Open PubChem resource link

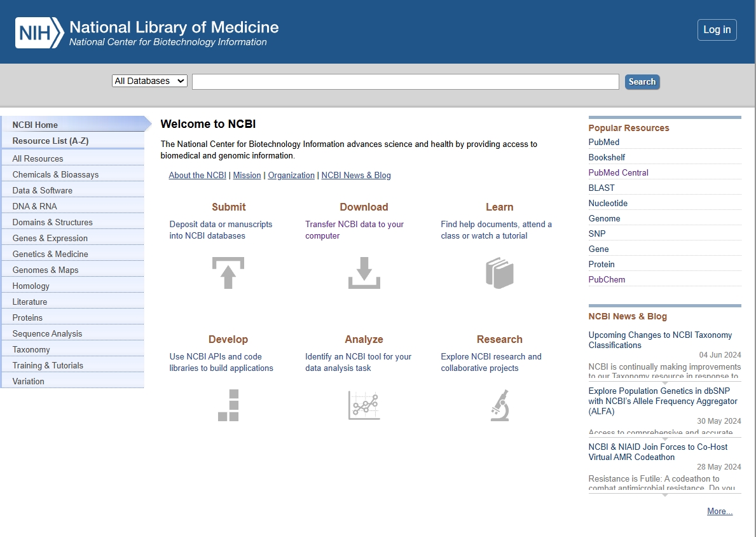(607, 280)
